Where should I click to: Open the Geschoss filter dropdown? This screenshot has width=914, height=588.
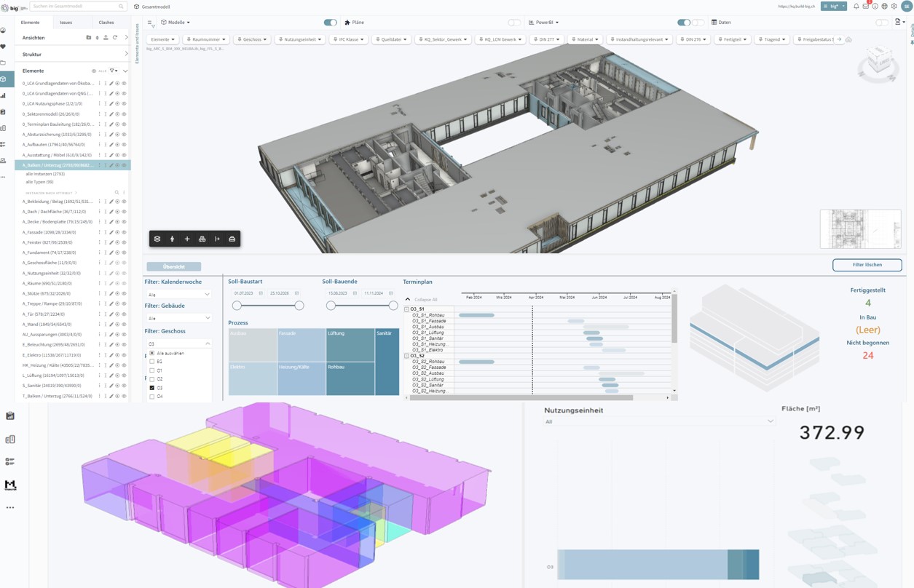[x=252, y=39]
